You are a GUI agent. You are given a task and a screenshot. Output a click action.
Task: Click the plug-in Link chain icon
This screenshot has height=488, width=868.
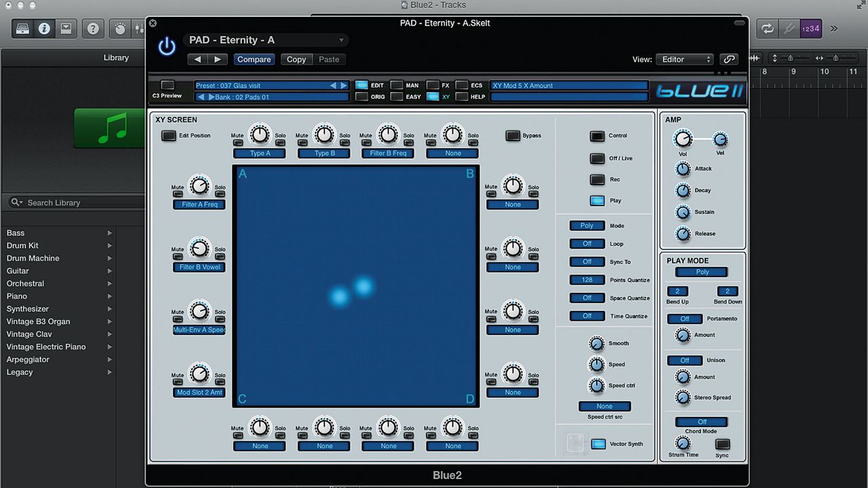729,60
